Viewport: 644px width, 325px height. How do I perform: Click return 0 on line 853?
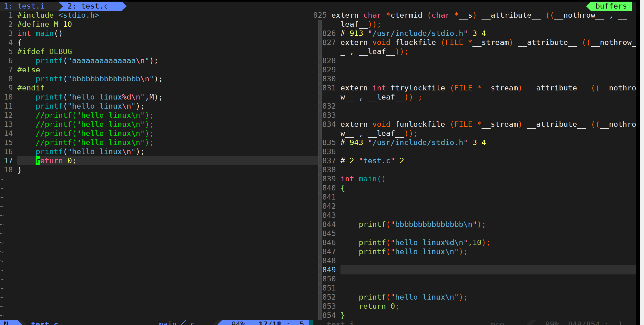[x=379, y=306]
